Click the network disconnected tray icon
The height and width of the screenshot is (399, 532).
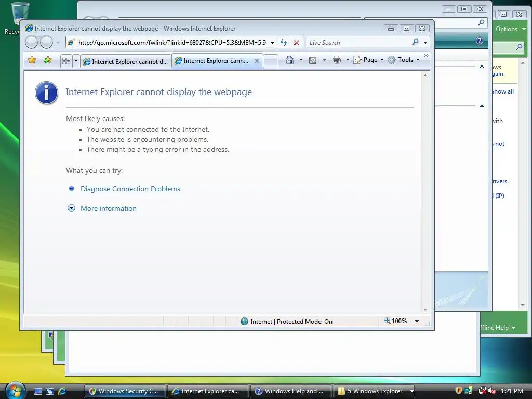click(482, 391)
